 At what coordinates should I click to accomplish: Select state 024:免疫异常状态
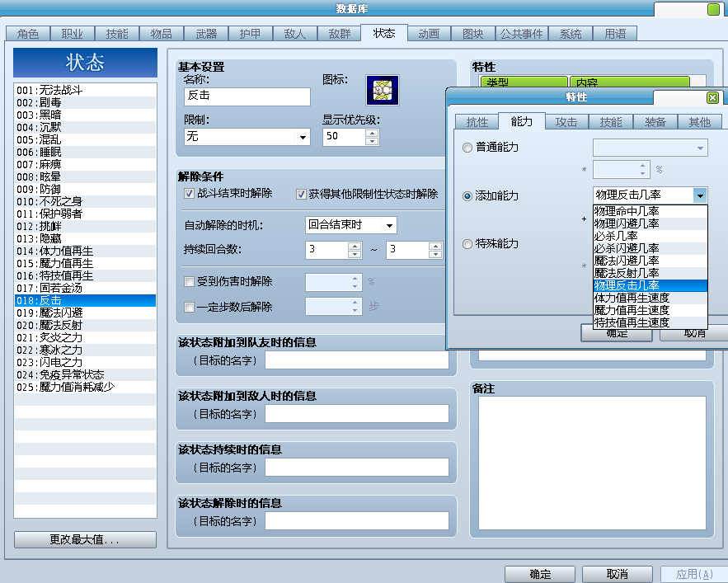pyautogui.click(x=85, y=374)
